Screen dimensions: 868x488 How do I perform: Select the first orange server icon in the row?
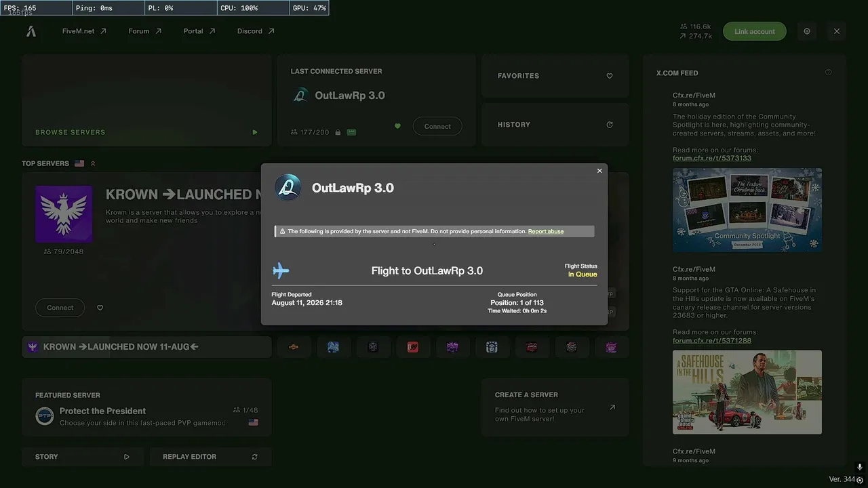(294, 347)
